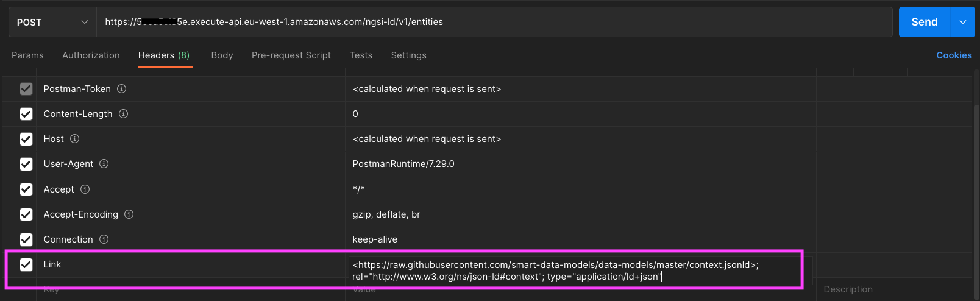Viewport: 980px width, 301px height.
Task: Click info icon beside User-Agent header
Action: (104, 164)
